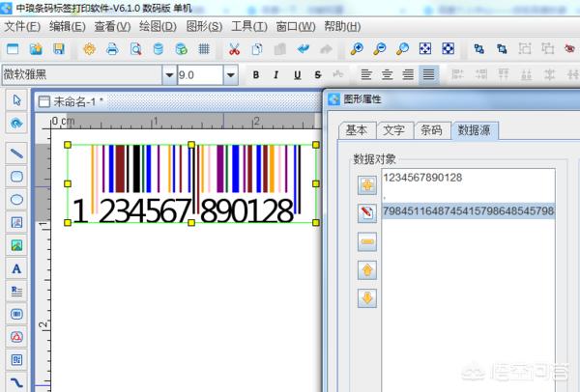Open the 帮助 menu
580x392 pixels.
coord(342,27)
